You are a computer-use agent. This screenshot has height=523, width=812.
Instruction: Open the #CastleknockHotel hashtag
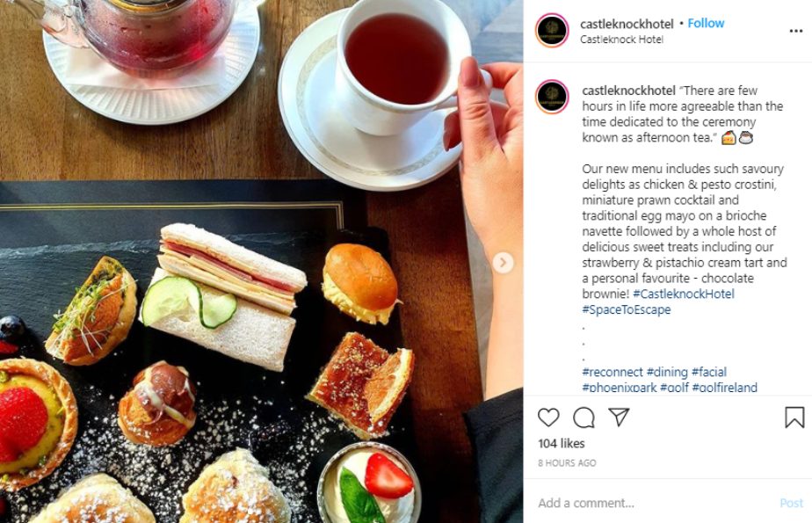click(x=684, y=294)
